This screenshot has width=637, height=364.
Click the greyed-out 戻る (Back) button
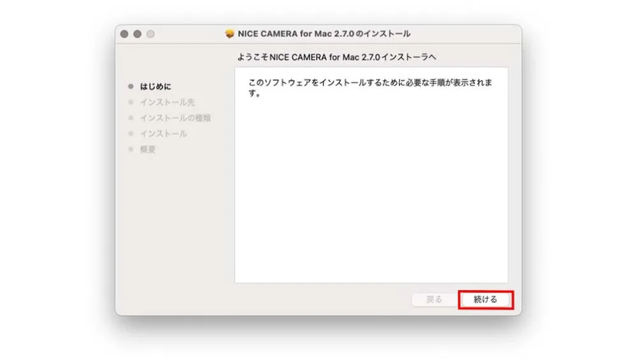434,300
